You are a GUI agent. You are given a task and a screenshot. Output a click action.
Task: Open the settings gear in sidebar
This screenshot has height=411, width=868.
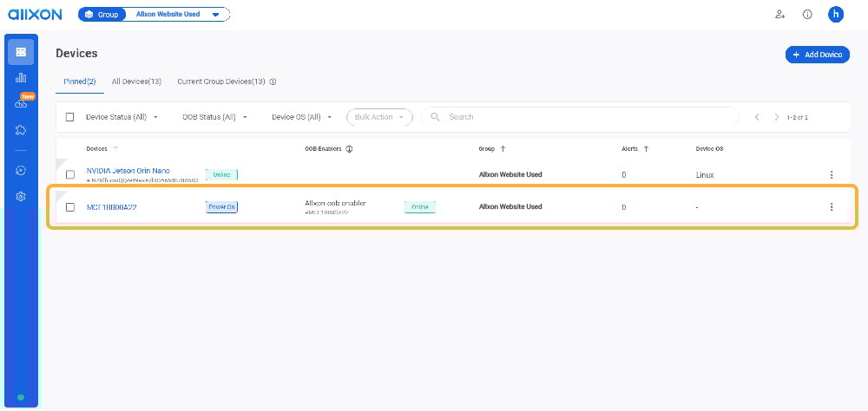[x=21, y=197]
